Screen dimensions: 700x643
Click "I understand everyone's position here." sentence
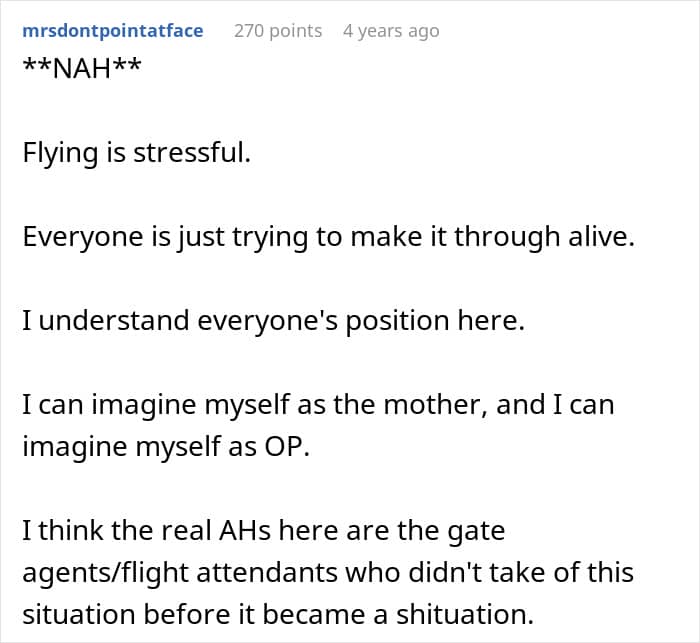point(274,321)
